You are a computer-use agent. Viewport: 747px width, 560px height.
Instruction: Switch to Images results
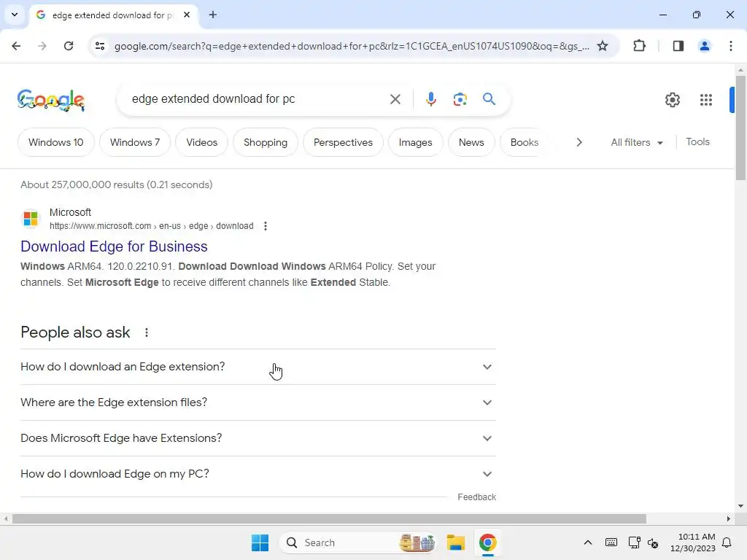point(415,142)
